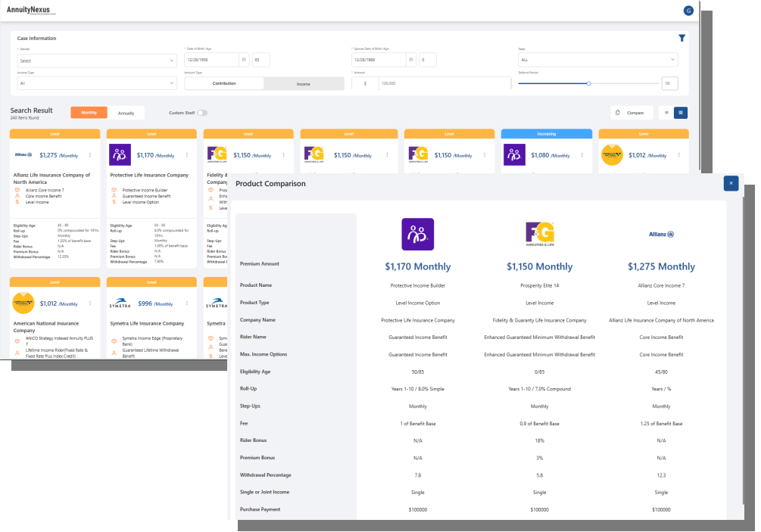
Task: Click the product icon beside Allianz Core Income 7
Action: click(17, 190)
